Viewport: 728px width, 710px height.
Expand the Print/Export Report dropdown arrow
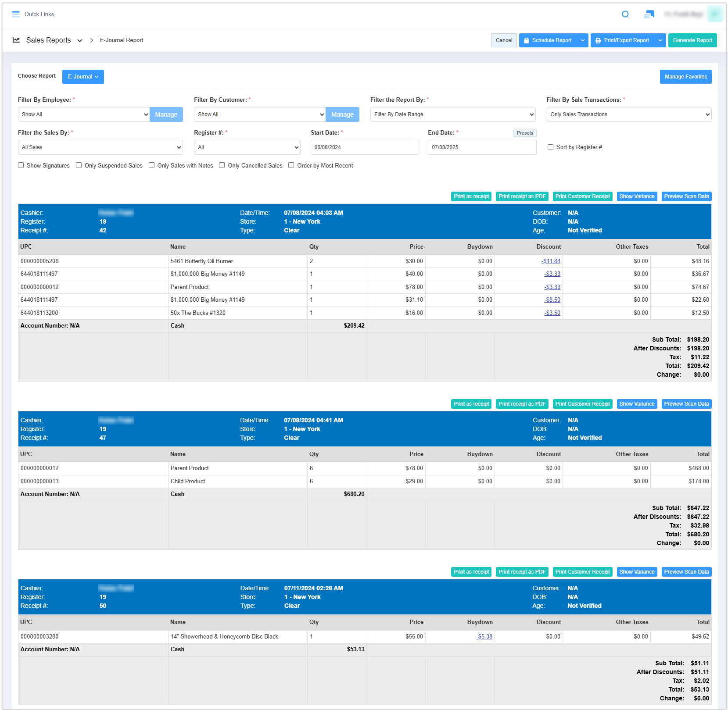pyautogui.click(x=660, y=40)
